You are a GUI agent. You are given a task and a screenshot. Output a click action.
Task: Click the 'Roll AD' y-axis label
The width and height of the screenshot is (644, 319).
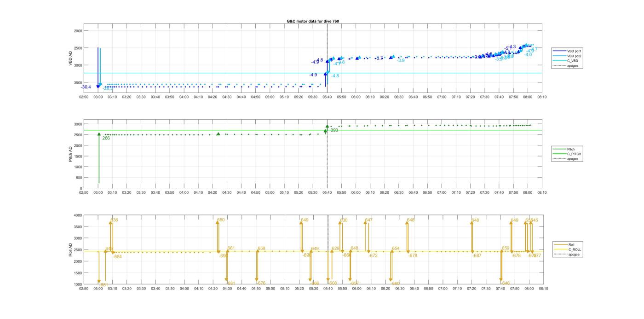tap(70, 249)
